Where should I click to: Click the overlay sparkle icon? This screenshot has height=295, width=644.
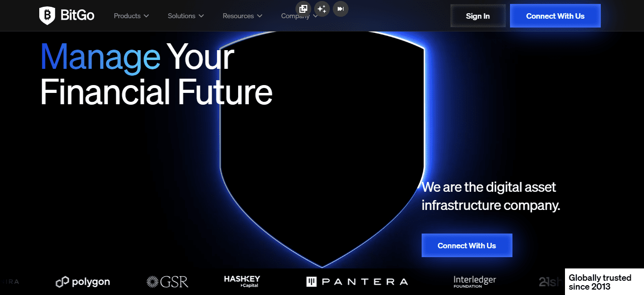pyautogui.click(x=322, y=9)
